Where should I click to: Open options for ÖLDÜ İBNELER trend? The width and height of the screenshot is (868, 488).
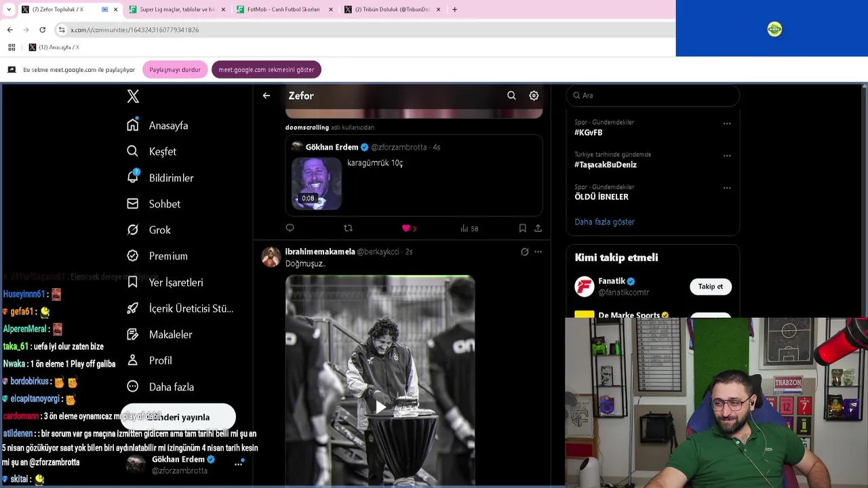[727, 188]
